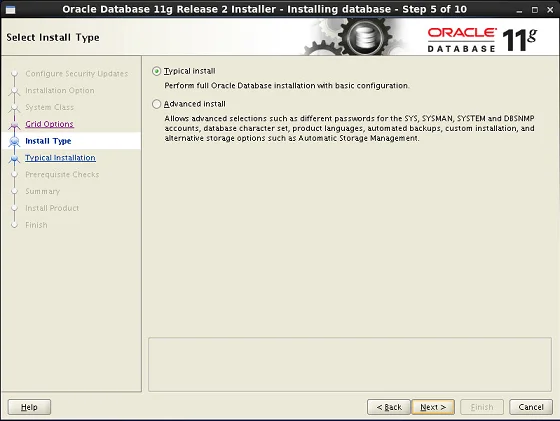Click the Installation Option step

tap(60, 90)
